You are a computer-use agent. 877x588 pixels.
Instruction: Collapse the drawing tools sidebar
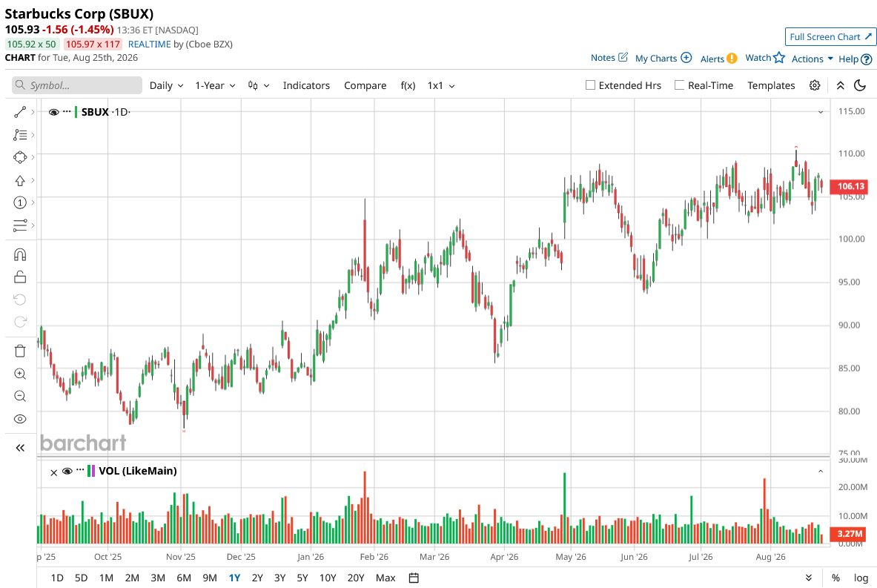pyautogui.click(x=20, y=448)
